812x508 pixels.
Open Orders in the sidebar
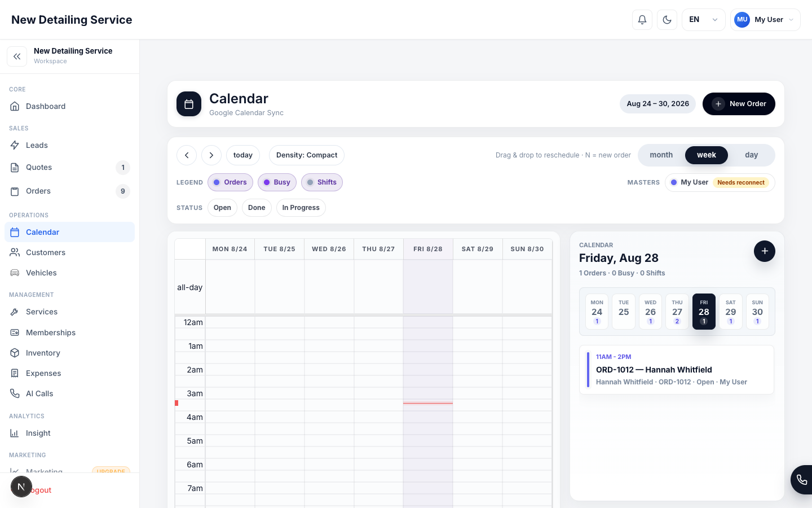click(x=69, y=191)
